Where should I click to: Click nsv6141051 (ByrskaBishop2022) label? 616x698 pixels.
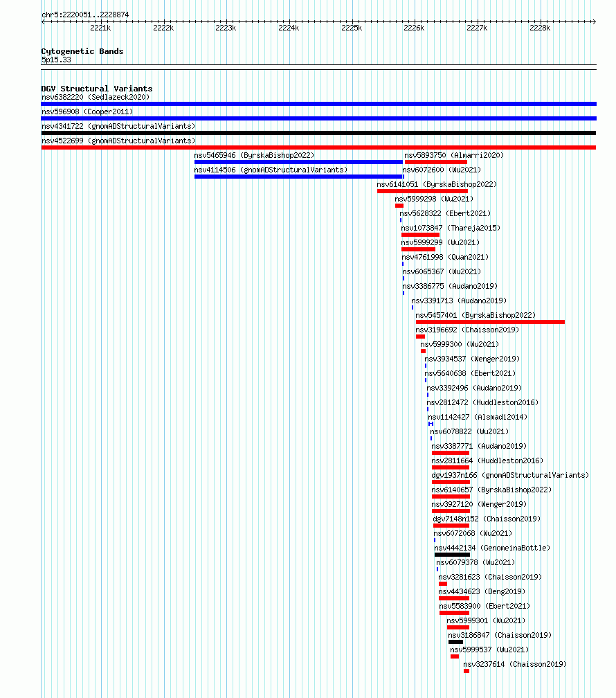coord(437,184)
